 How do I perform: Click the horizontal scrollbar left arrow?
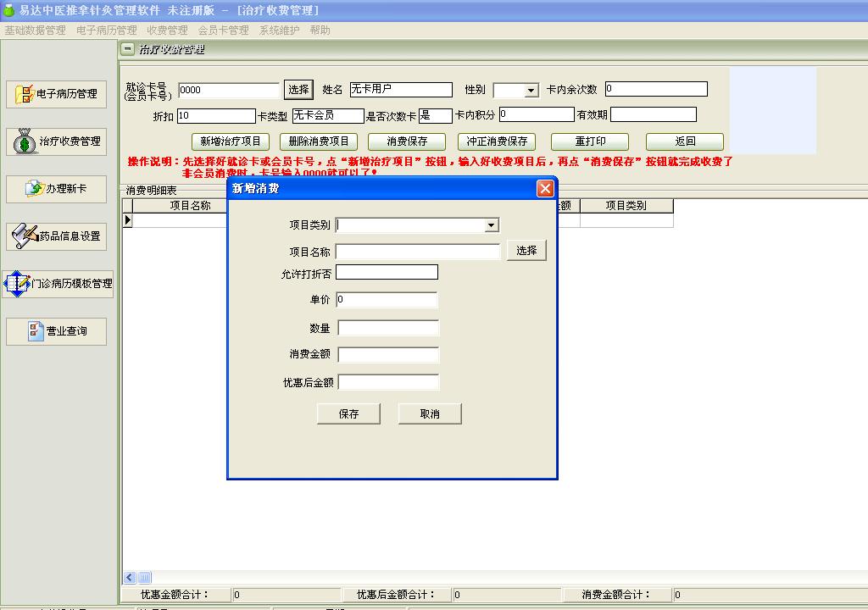tap(130, 578)
